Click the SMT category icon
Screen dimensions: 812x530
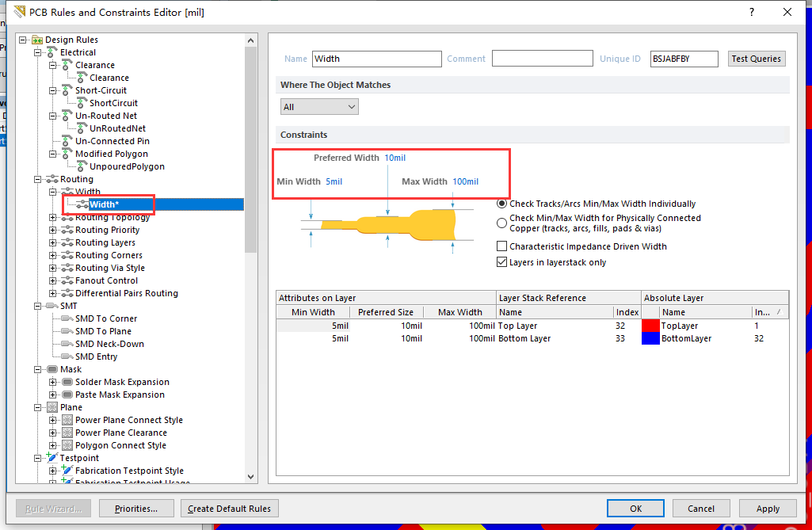tap(52, 306)
